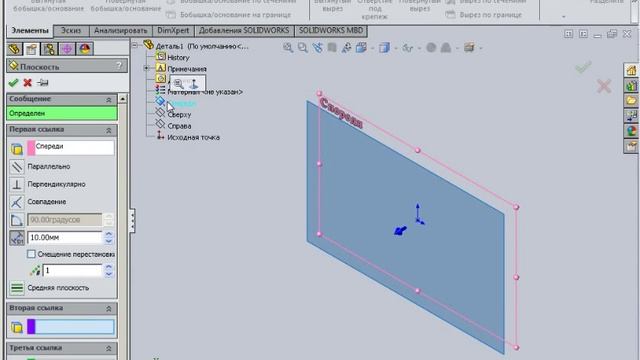Cancel the plane with the red cross
Image resolution: width=640 pixels, height=360 pixels.
tap(28, 83)
